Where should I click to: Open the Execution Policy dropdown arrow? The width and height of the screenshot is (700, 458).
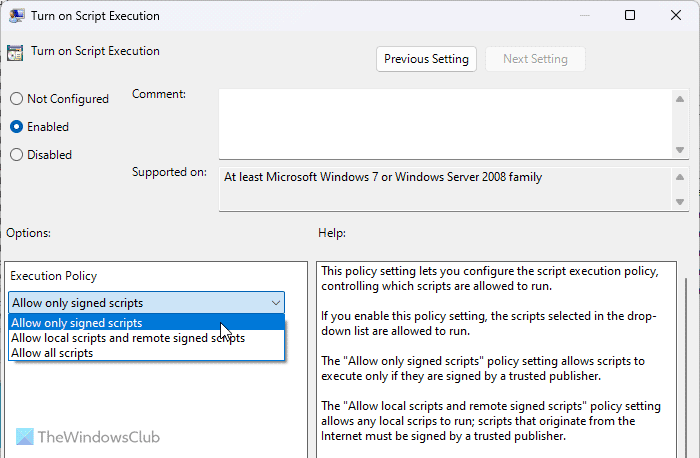(x=275, y=303)
